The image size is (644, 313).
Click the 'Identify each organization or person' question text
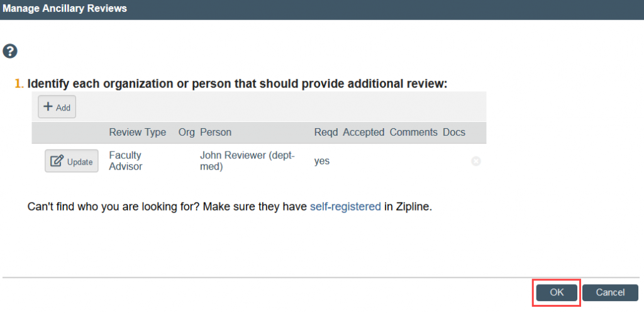237,84
